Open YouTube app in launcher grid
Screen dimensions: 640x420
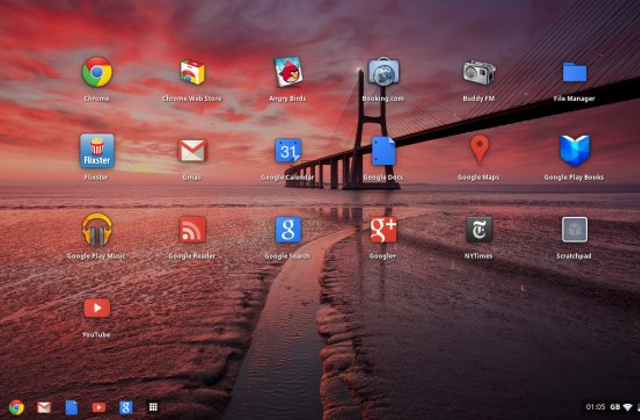click(97, 308)
